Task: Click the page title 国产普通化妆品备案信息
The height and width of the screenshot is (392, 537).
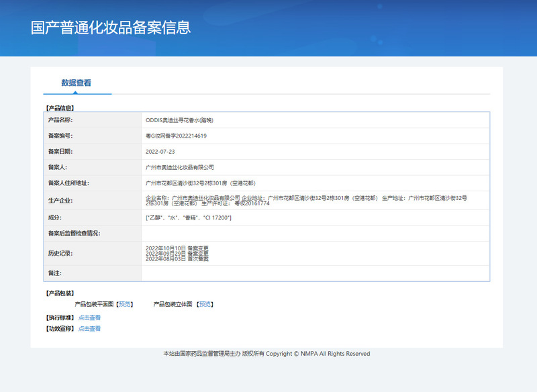Action: click(111, 28)
